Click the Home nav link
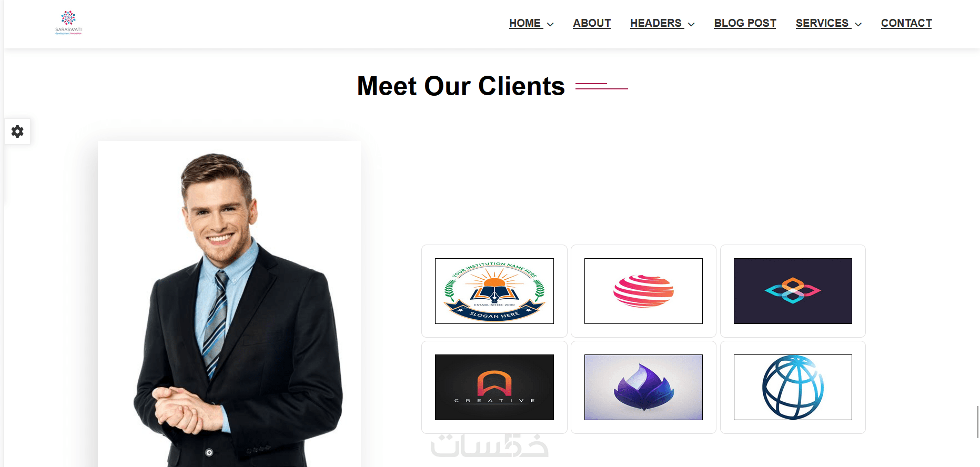Image resolution: width=980 pixels, height=467 pixels. point(525,23)
